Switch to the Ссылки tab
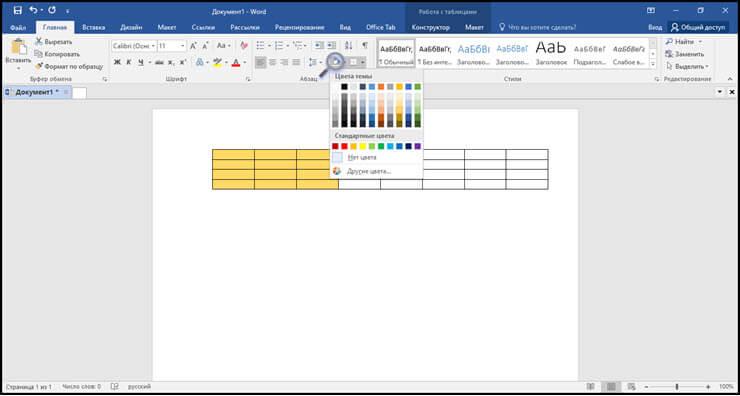The height and width of the screenshot is (396, 740). click(203, 27)
